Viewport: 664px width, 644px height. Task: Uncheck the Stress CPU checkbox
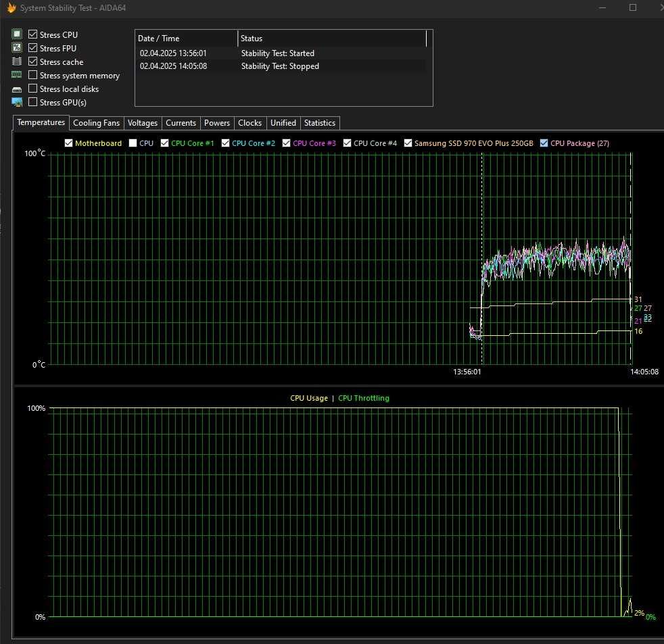pyautogui.click(x=32, y=34)
